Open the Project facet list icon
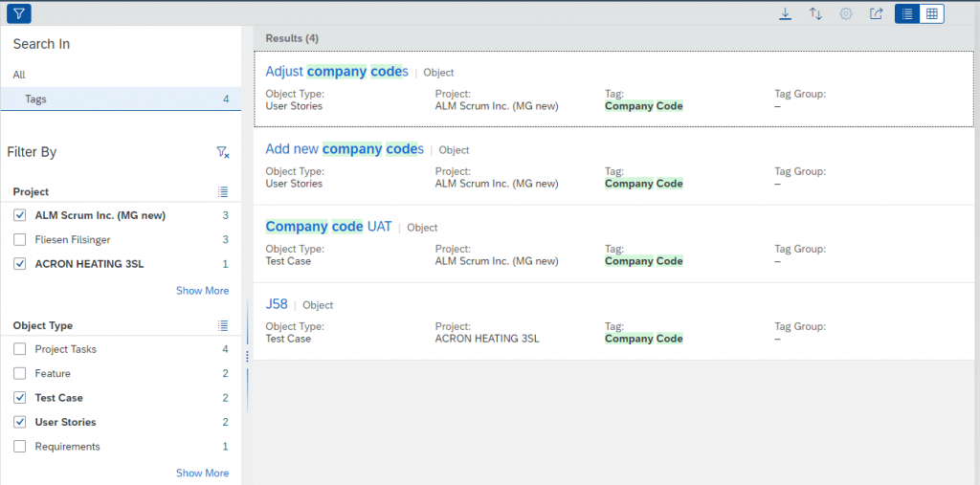This screenshot has width=980, height=485. (223, 191)
